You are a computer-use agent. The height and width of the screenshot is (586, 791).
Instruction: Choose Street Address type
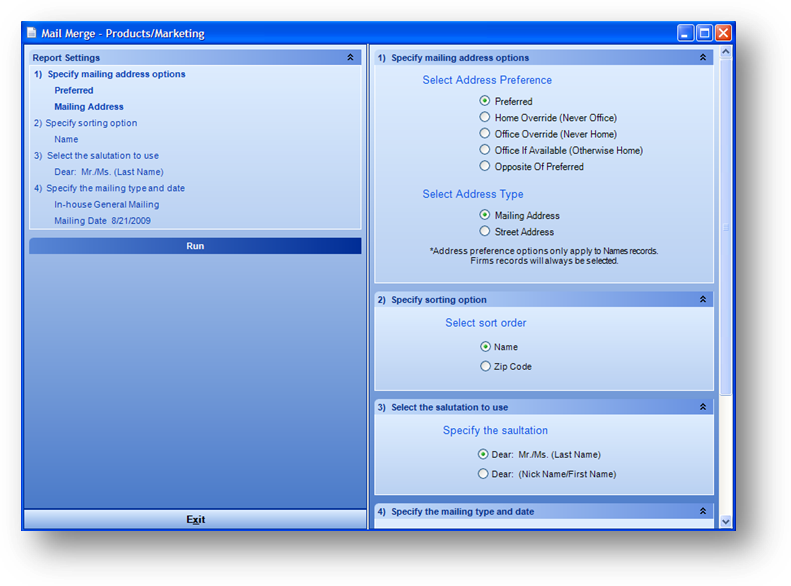(485, 231)
